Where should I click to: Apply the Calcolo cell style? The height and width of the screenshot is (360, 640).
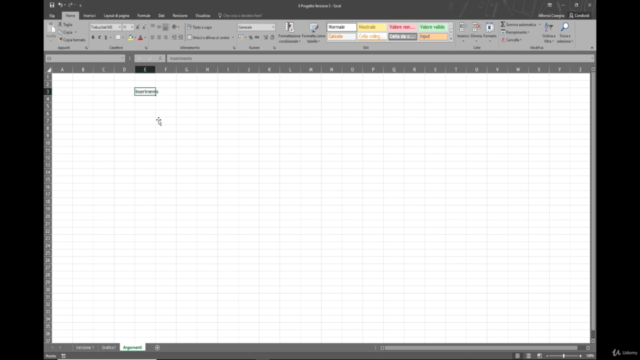click(341, 36)
